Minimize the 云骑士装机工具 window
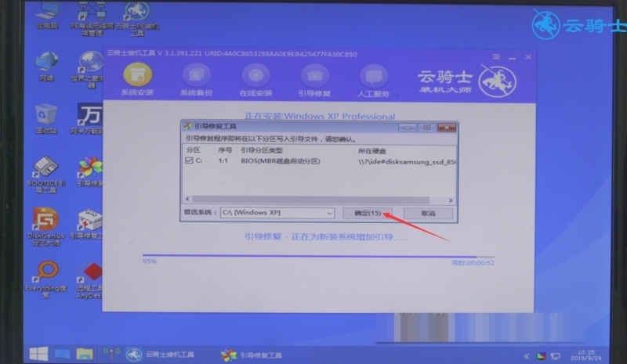This screenshot has height=364, width=627. pyautogui.click(x=513, y=58)
